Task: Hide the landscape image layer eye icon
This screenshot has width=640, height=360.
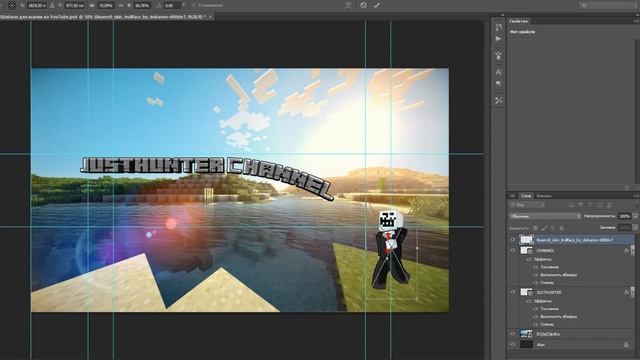Action: click(513, 334)
